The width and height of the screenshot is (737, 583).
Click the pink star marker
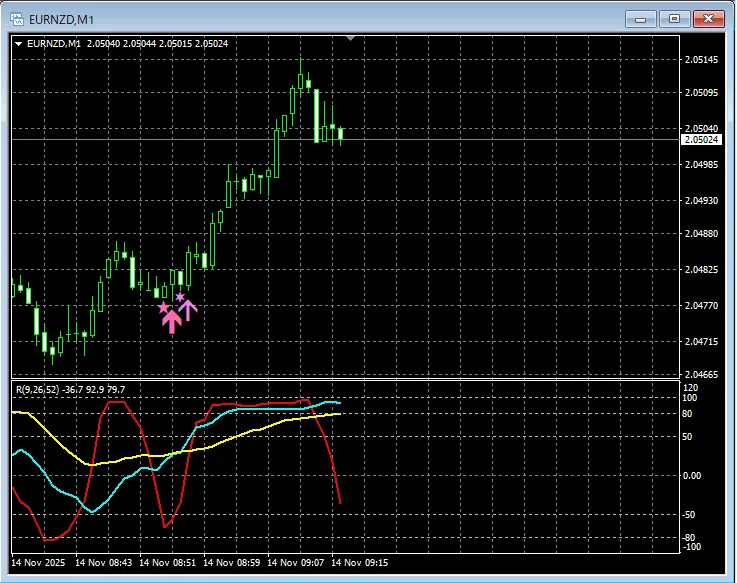[x=163, y=308]
